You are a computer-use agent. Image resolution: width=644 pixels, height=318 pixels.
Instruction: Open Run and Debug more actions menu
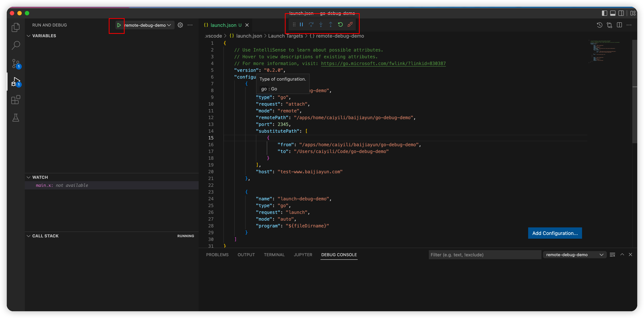pyautogui.click(x=190, y=25)
